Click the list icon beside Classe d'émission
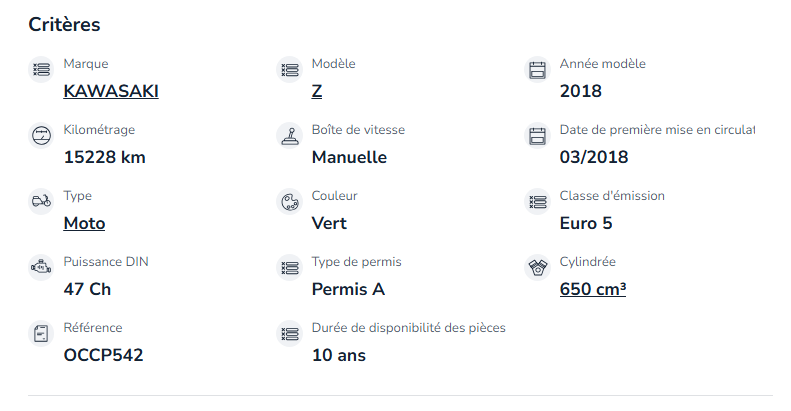The width and height of the screenshot is (791, 411). (537, 201)
